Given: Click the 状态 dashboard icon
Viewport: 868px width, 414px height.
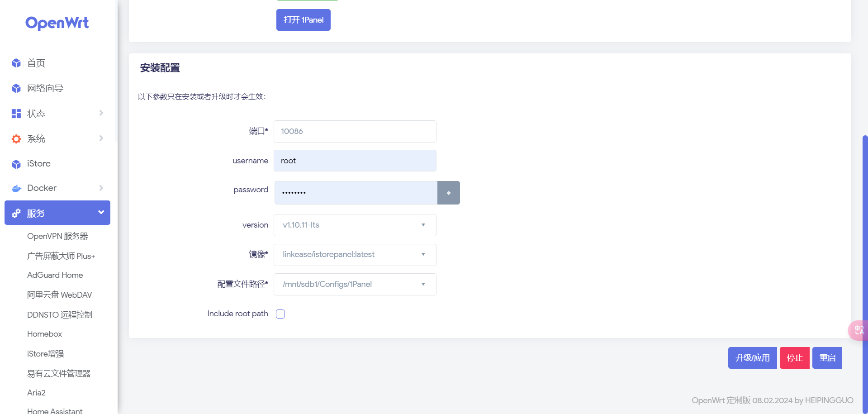Looking at the screenshot, I should click(x=16, y=114).
